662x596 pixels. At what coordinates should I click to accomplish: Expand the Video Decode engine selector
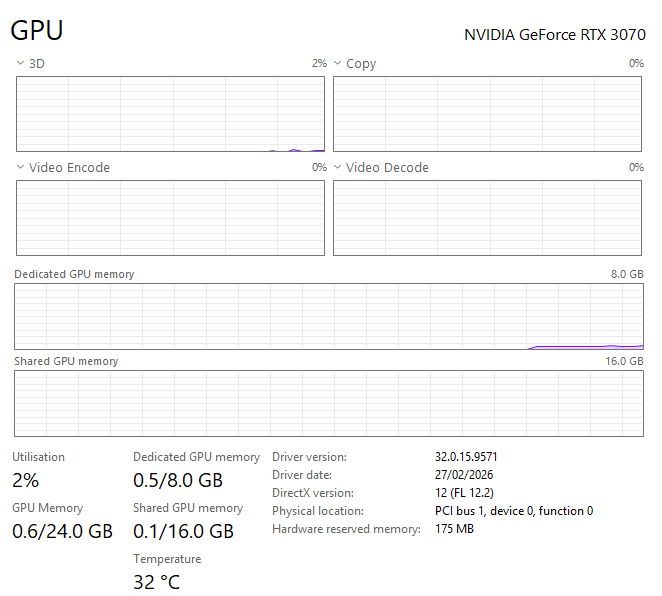pos(338,168)
